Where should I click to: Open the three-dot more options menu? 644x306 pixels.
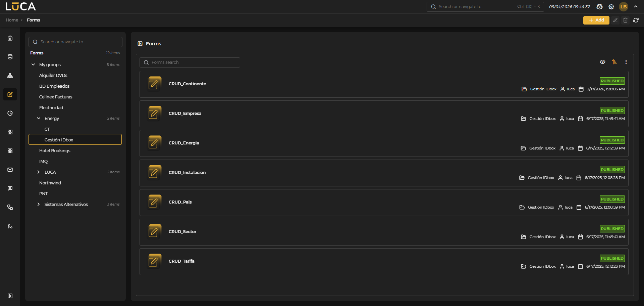pyautogui.click(x=626, y=62)
